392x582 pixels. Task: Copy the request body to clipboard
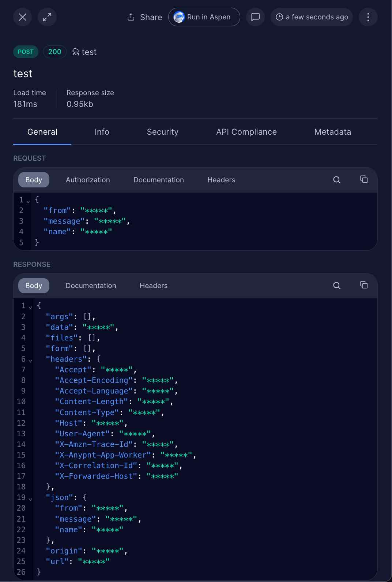364,179
